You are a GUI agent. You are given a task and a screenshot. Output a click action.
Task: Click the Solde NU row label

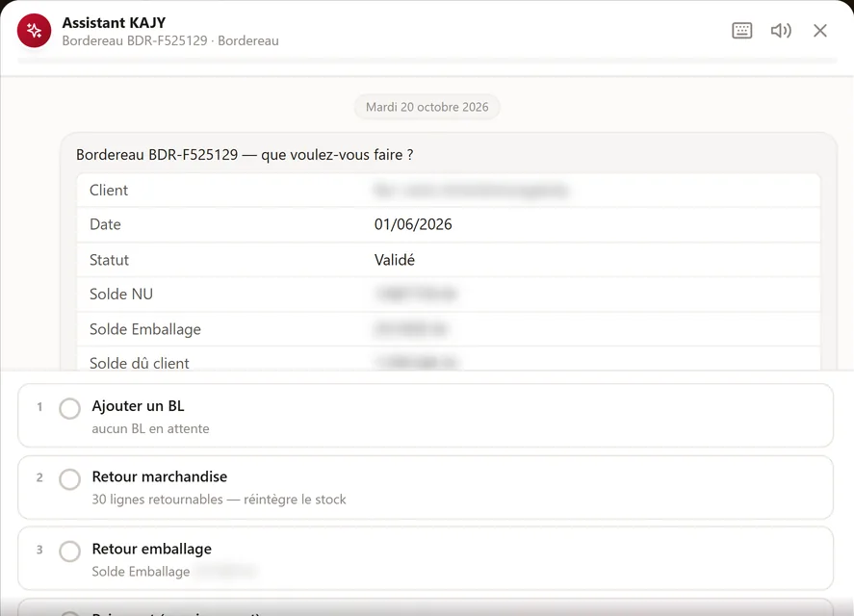coord(121,295)
